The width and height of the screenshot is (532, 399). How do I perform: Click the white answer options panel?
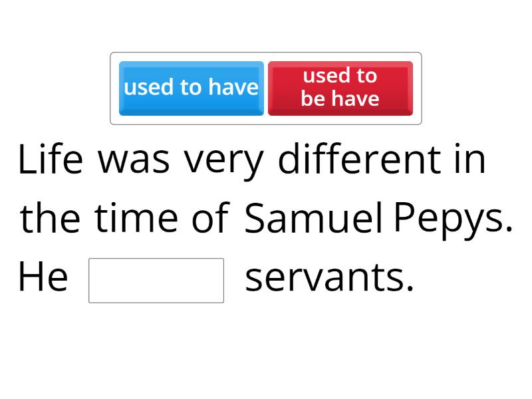266,88
